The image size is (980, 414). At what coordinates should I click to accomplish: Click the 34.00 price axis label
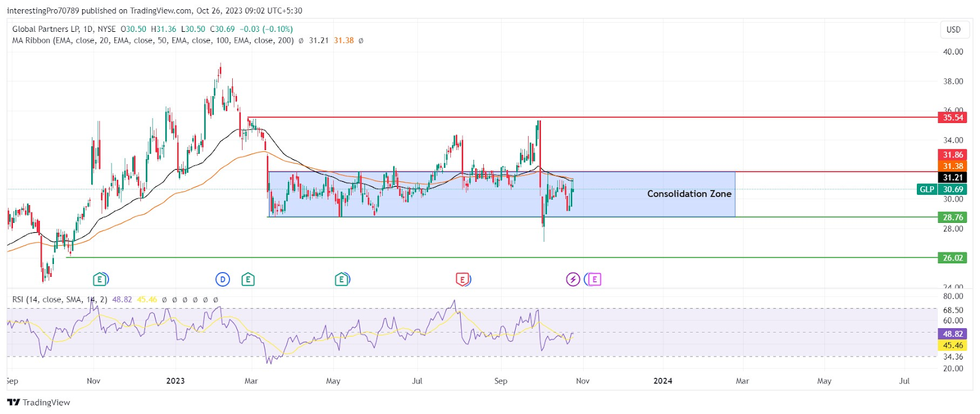953,140
